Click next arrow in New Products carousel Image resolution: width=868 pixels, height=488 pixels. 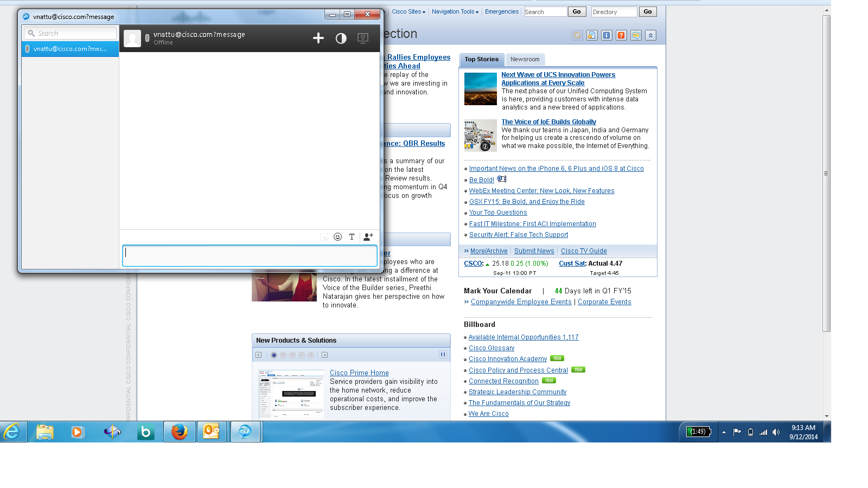tap(324, 355)
